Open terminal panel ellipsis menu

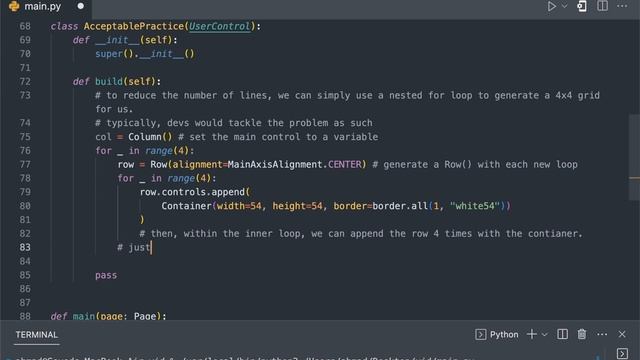click(602, 335)
